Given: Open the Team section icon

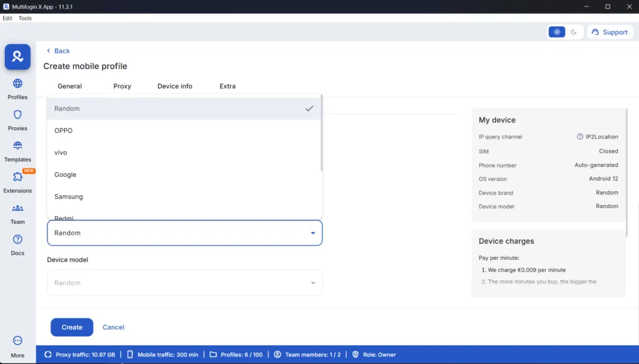Looking at the screenshot, I should tap(17, 208).
